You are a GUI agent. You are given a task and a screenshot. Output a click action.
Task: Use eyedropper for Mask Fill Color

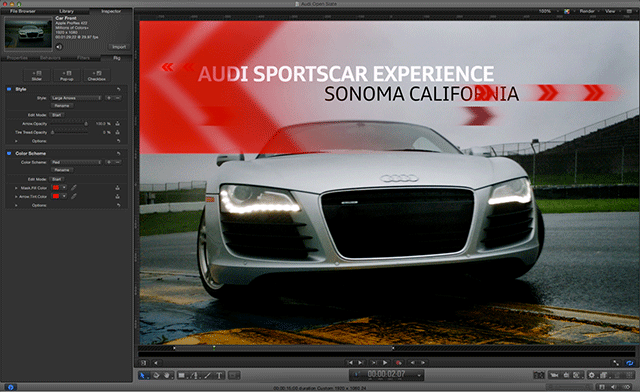[74, 188]
